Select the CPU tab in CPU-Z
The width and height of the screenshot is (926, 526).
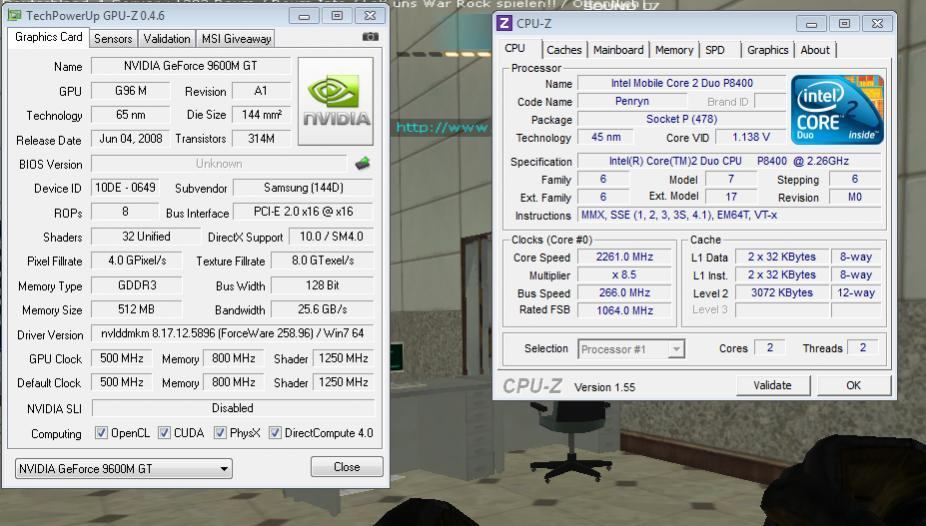click(x=515, y=48)
